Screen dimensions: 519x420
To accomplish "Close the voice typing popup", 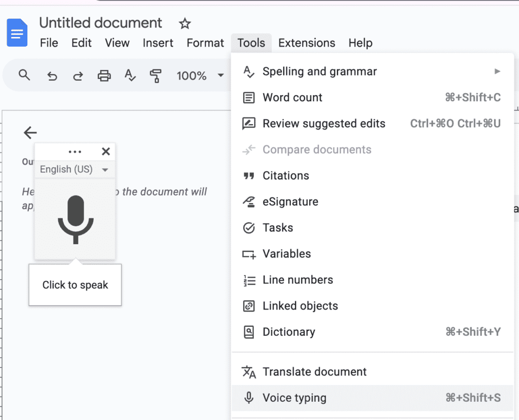I will [x=105, y=151].
